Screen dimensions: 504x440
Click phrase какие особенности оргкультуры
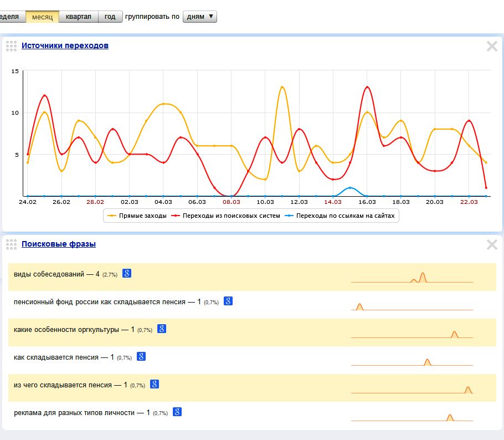point(66,329)
